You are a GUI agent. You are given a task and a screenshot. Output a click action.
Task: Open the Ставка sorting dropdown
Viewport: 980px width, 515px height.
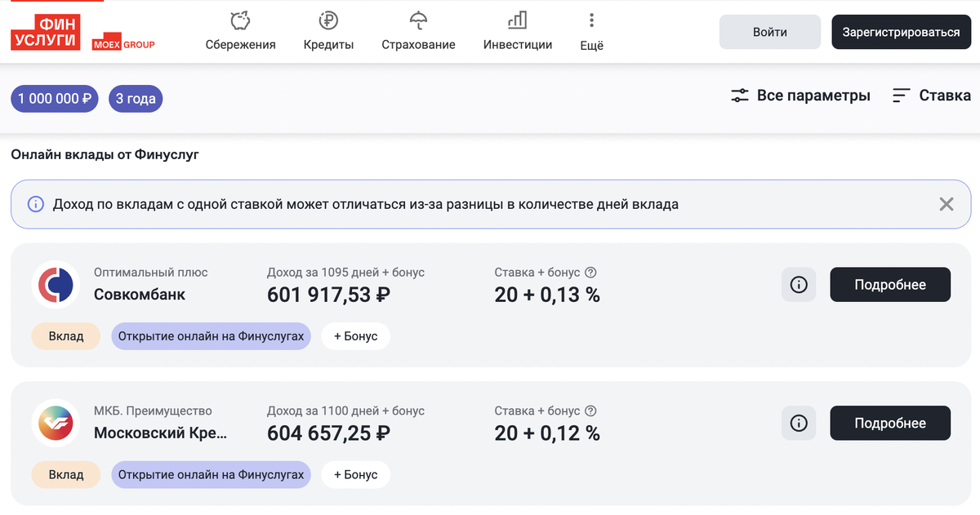coord(931,95)
